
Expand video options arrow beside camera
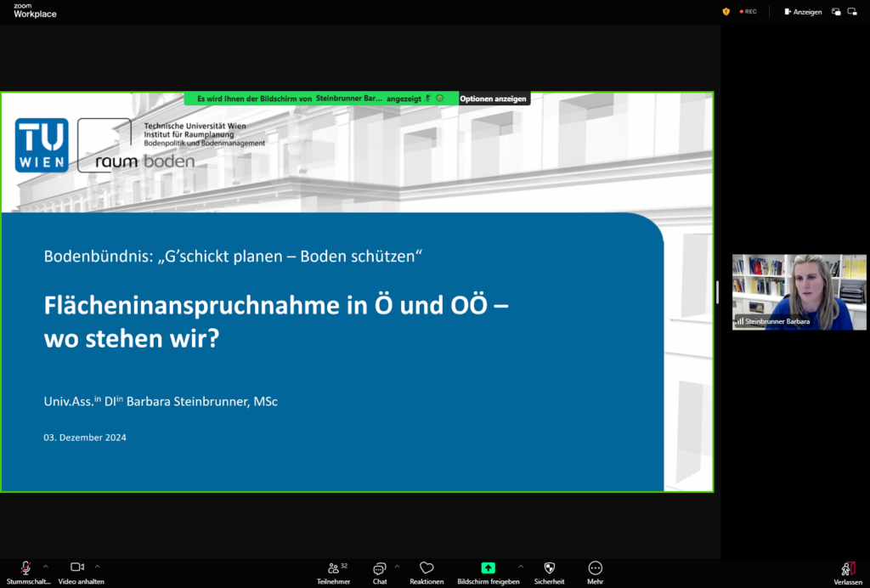point(98,566)
